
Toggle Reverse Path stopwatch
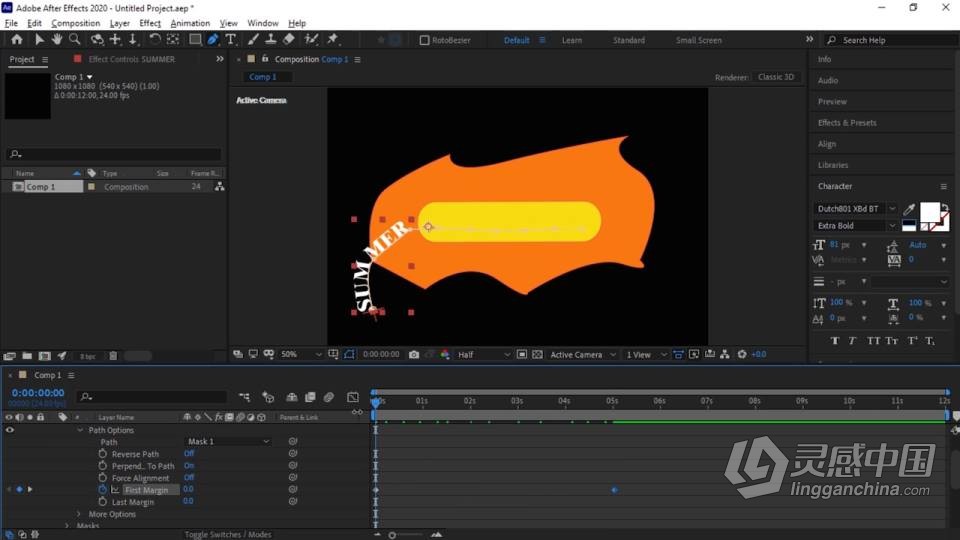pyautogui.click(x=102, y=454)
